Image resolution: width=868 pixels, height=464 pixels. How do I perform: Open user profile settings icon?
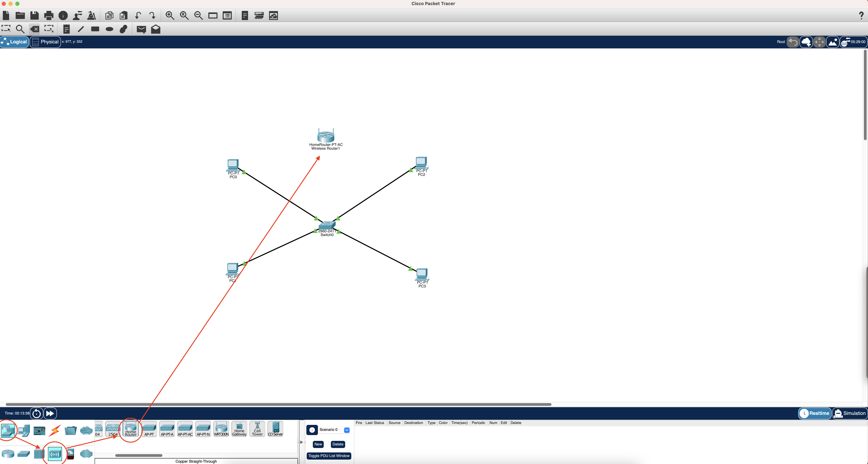pyautogui.click(x=77, y=15)
